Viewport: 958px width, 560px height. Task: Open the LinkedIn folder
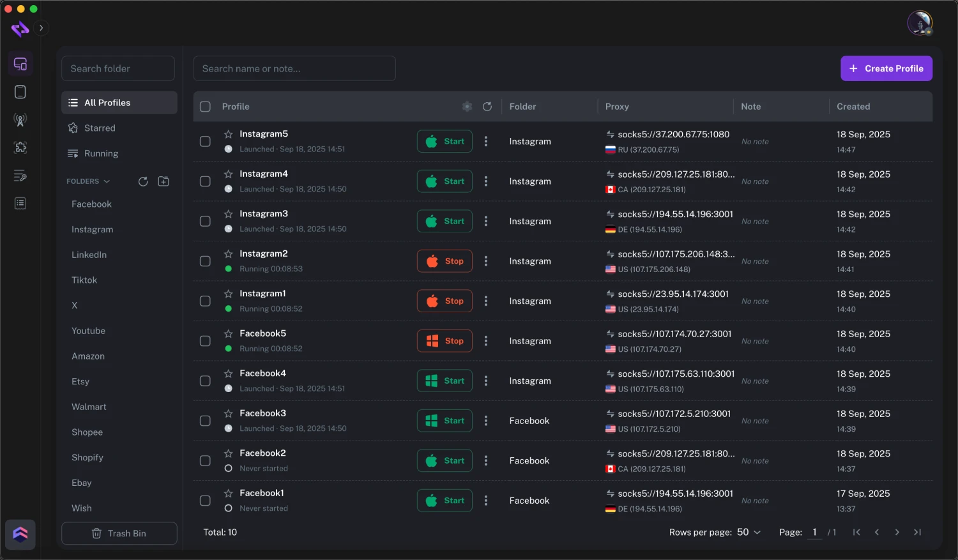(89, 255)
